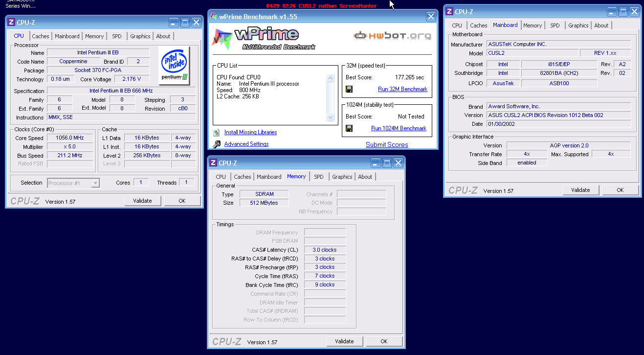
Task: Open the About tab in the Mainboard window
Action: (x=601, y=25)
